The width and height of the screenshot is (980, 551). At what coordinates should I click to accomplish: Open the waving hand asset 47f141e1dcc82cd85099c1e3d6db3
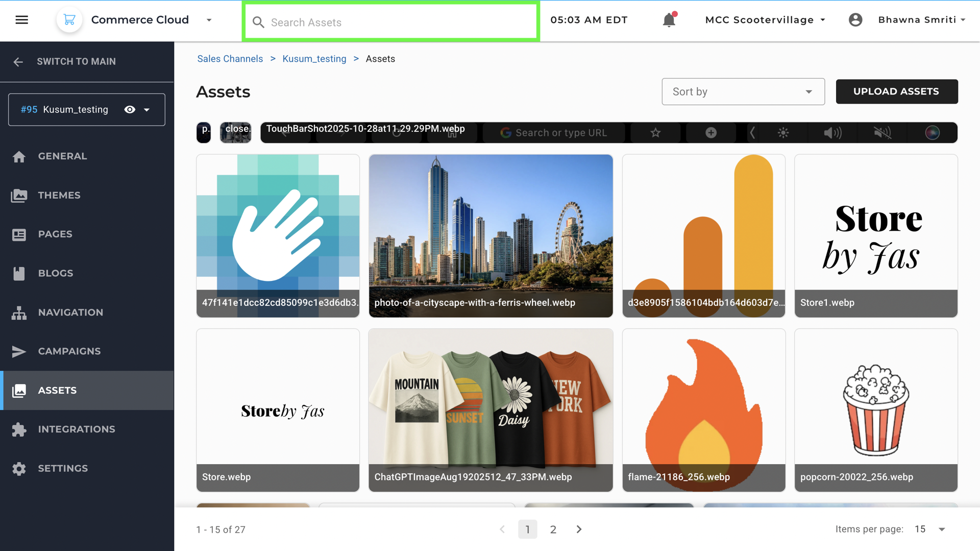coord(278,236)
